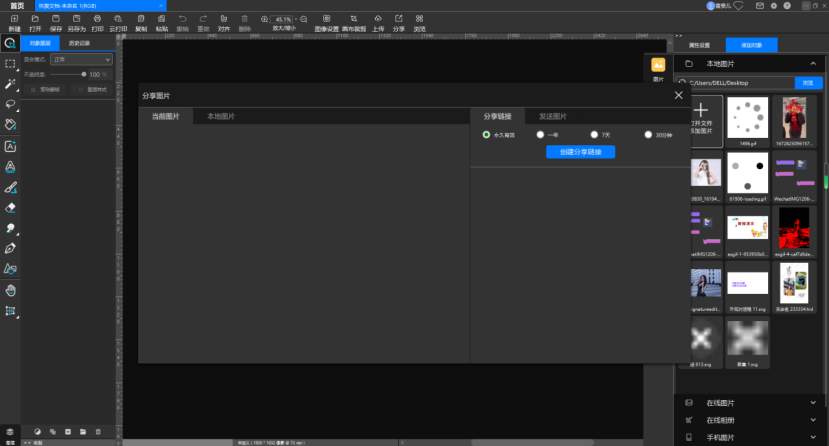Close the 分享图片 dialog
Image resolution: width=829 pixels, height=446 pixels.
point(679,96)
